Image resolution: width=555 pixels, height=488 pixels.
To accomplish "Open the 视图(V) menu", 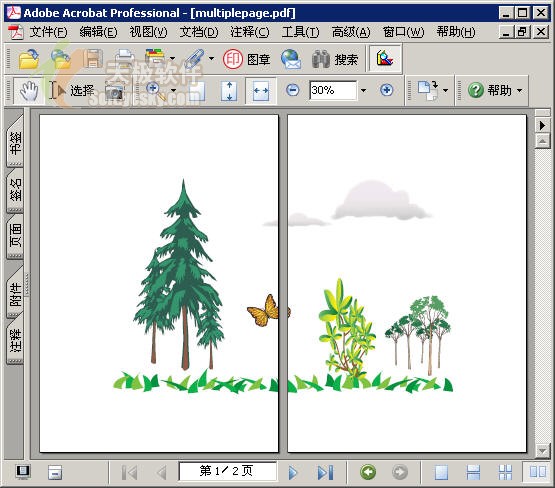I will 148,32.
